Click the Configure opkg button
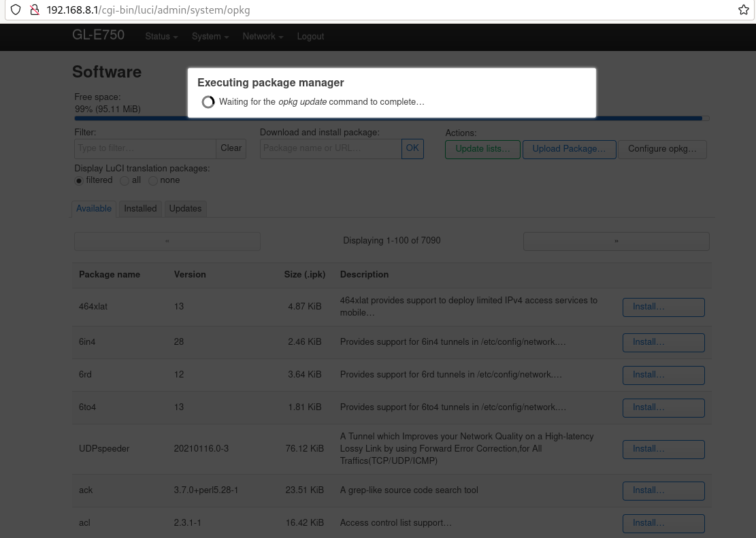 [x=662, y=150]
